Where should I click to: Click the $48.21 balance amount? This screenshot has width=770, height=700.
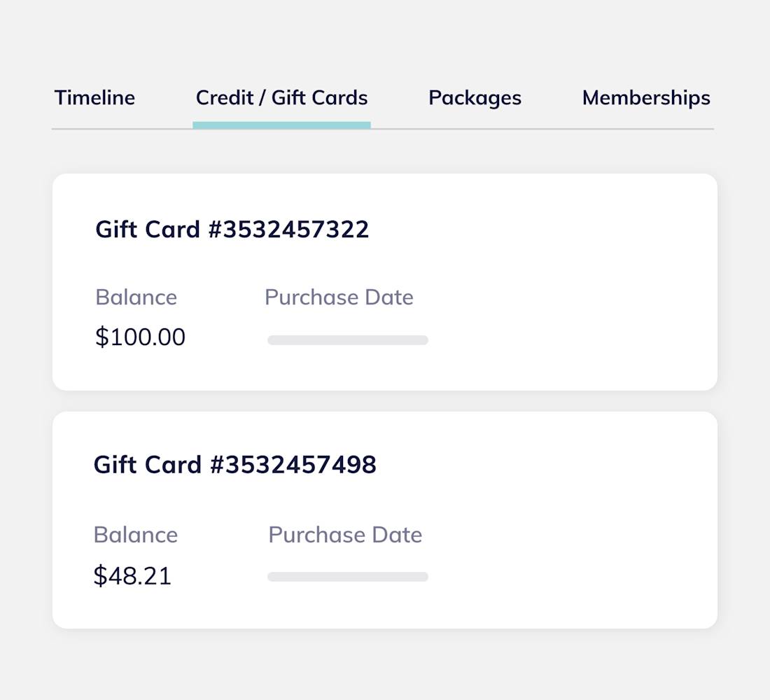[x=132, y=575]
